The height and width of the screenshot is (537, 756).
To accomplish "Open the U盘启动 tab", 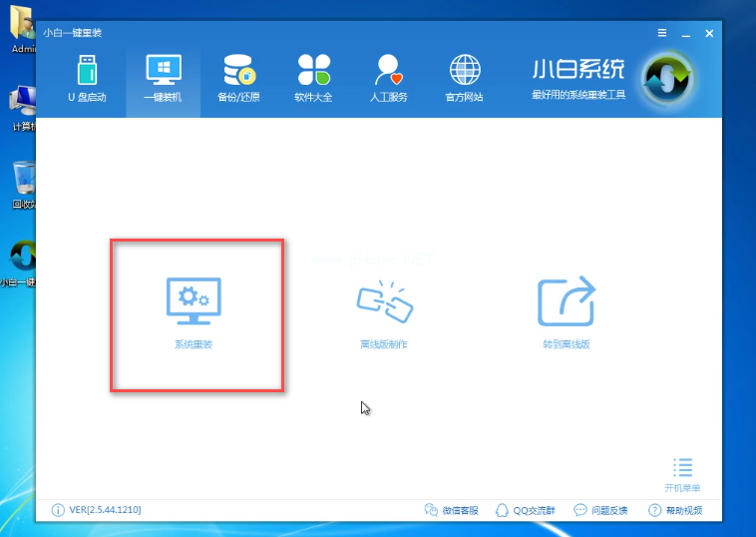I will [87, 80].
